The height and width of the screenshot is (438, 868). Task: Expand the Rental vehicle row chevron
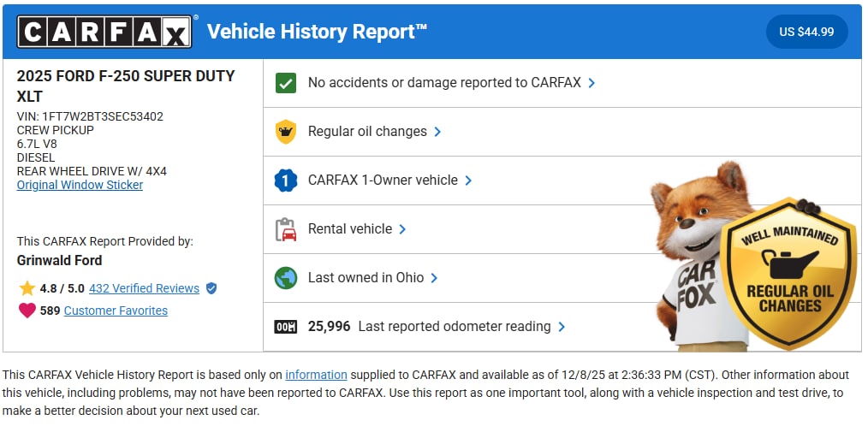point(402,229)
